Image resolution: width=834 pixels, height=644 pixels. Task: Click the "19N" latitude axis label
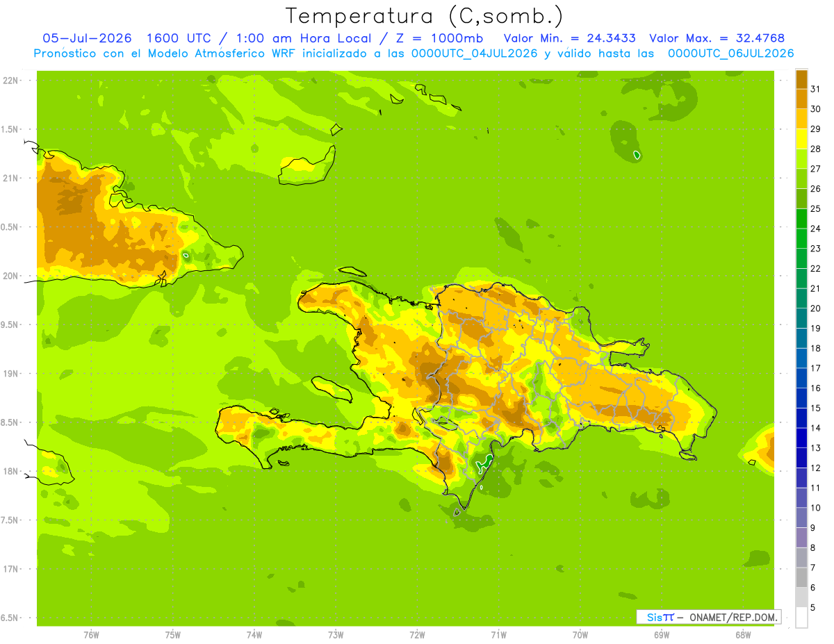11,374
